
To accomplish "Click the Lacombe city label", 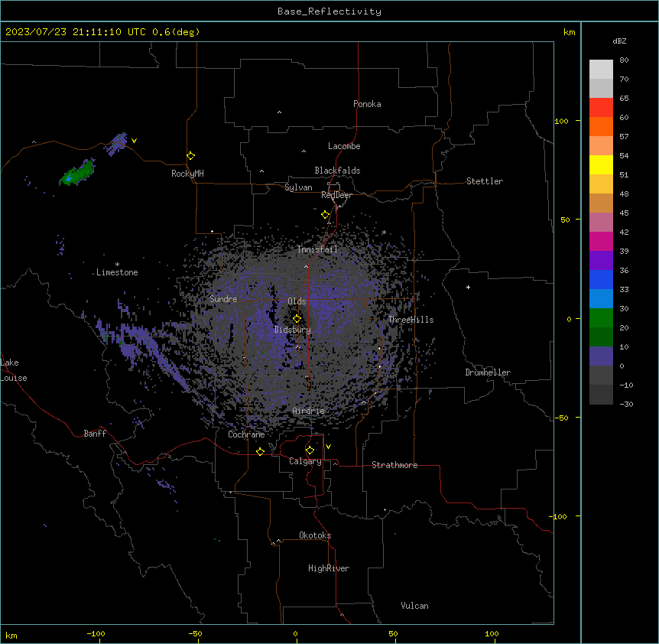I will tap(344, 146).
